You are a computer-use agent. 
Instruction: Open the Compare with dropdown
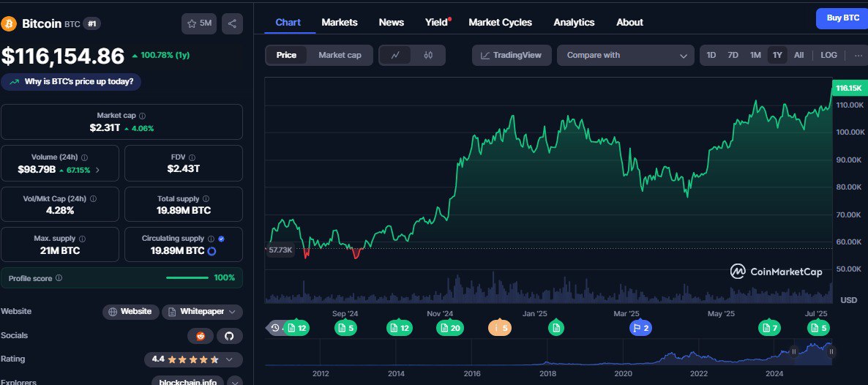pos(626,55)
